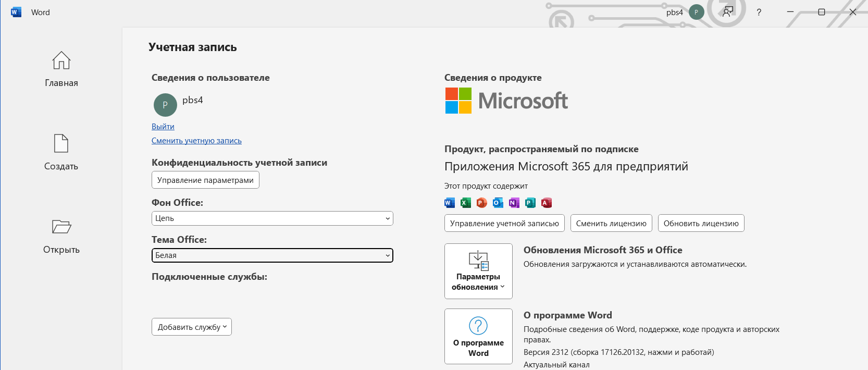Click the pbs4 user profile picture circle
Screen dimensions: 868x370
coord(165,105)
